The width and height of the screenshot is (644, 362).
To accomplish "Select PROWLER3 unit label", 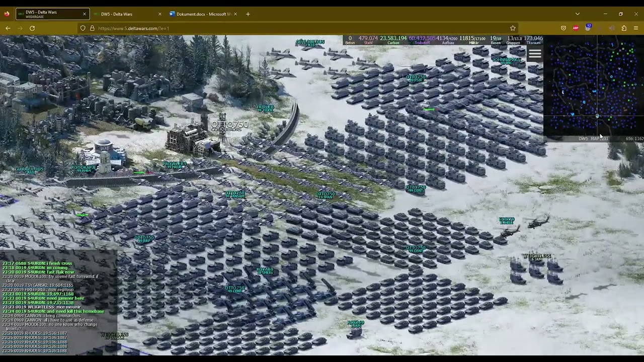I will [x=174, y=164].
